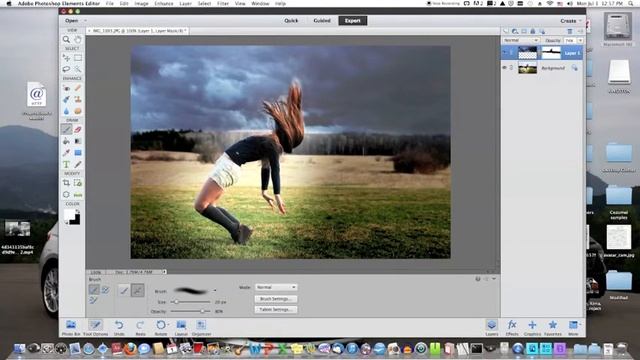
Task: Select the Quick Selection tool
Action: [78, 69]
